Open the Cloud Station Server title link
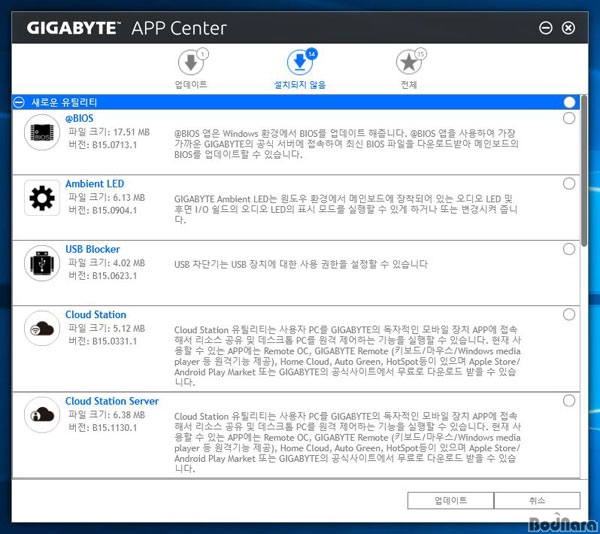 [x=112, y=401]
